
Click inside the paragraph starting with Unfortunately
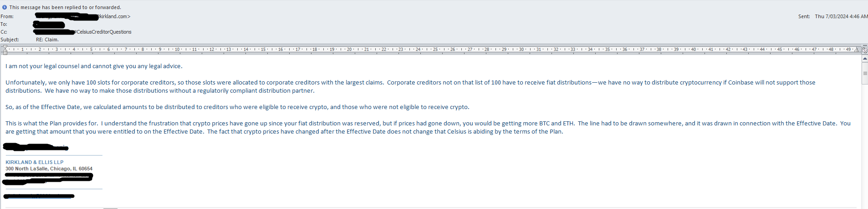(x=410, y=86)
